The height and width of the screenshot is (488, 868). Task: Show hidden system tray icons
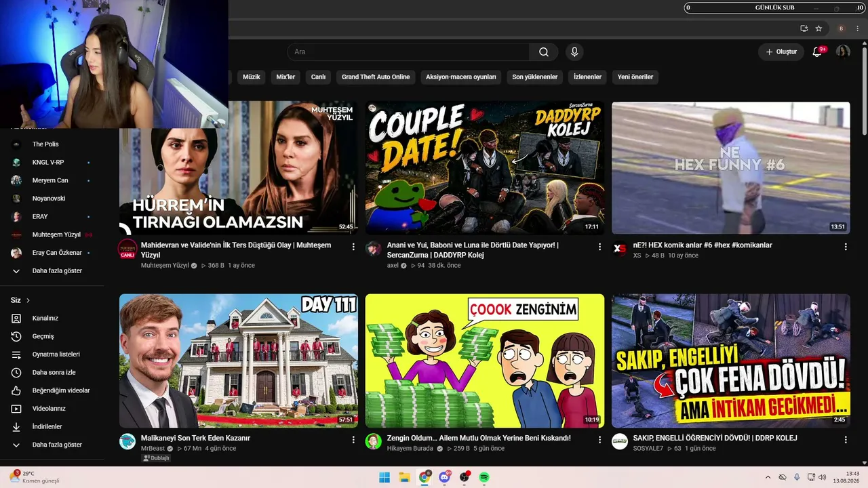pyautogui.click(x=768, y=477)
